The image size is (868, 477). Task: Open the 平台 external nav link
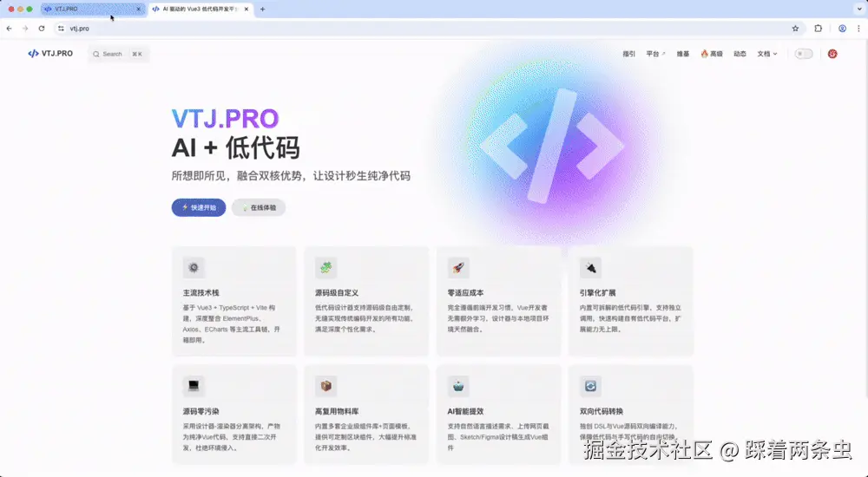[655, 54]
